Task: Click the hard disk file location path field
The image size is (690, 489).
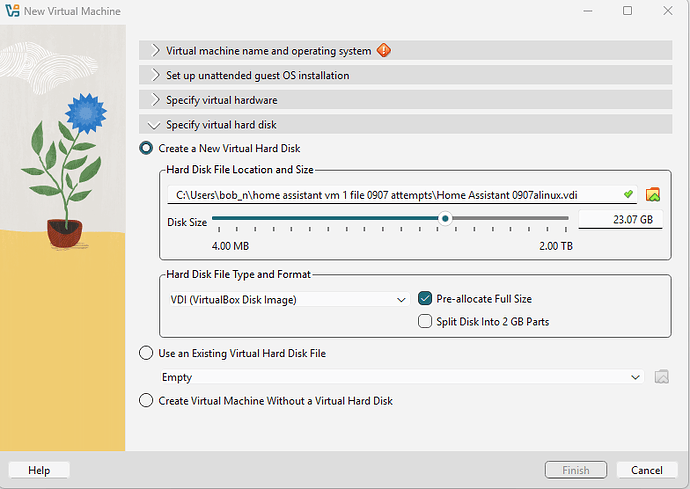Action: click(x=402, y=195)
